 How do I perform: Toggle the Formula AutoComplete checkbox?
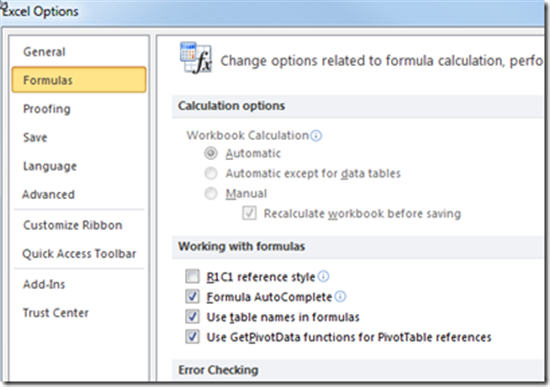click(192, 297)
